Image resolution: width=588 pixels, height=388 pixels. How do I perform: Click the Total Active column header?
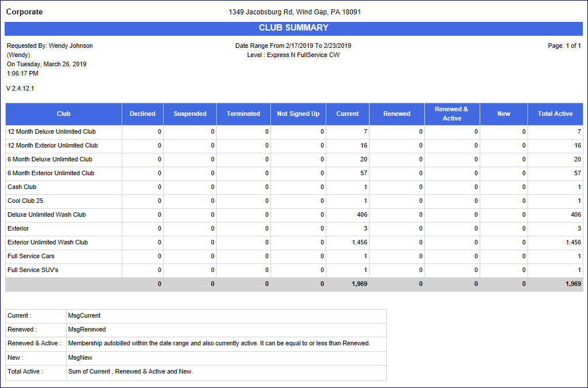point(555,114)
